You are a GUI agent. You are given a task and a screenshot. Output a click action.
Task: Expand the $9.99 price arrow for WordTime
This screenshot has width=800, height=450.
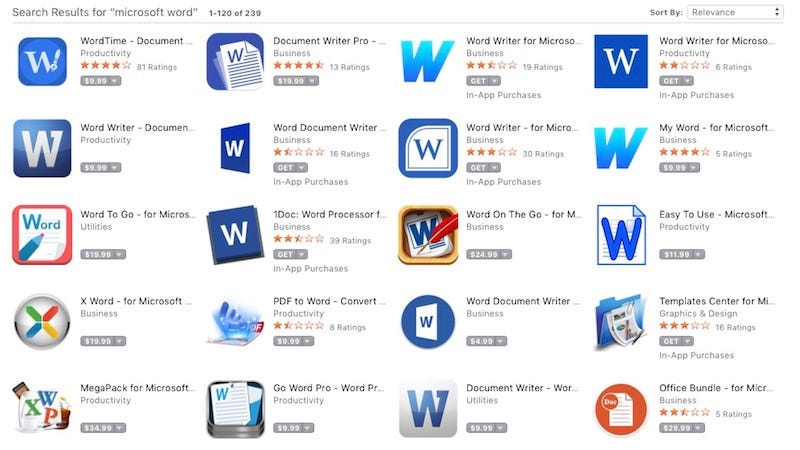pyautogui.click(x=115, y=81)
